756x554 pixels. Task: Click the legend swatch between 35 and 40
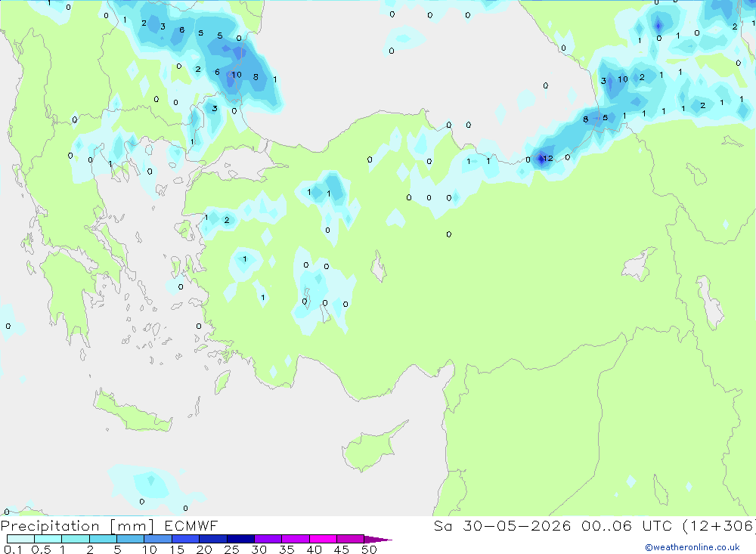click(295, 539)
